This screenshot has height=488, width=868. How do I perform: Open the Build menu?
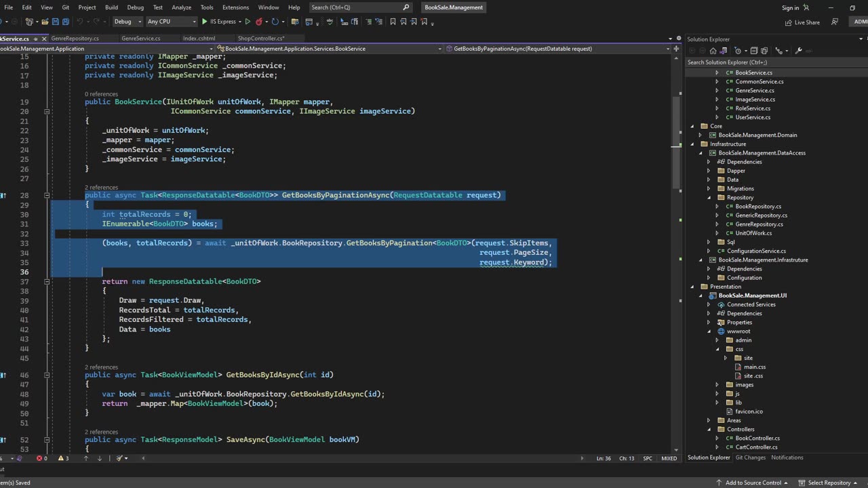click(x=111, y=7)
